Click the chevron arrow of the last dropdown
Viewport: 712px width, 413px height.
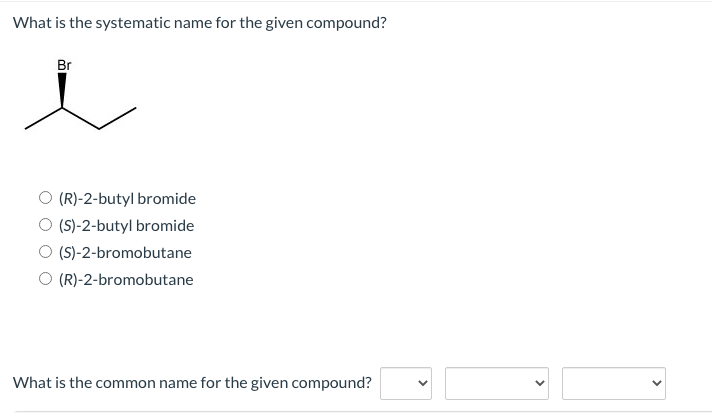point(656,384)
